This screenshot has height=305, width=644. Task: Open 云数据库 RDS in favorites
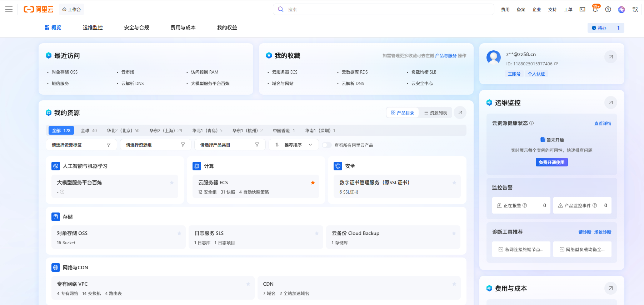coord(355,72)
